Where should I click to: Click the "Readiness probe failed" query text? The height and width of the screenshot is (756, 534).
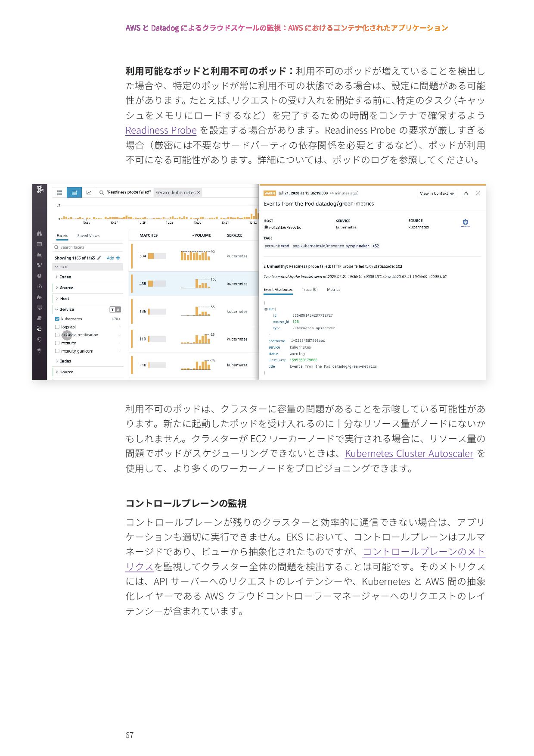(129, 192)
